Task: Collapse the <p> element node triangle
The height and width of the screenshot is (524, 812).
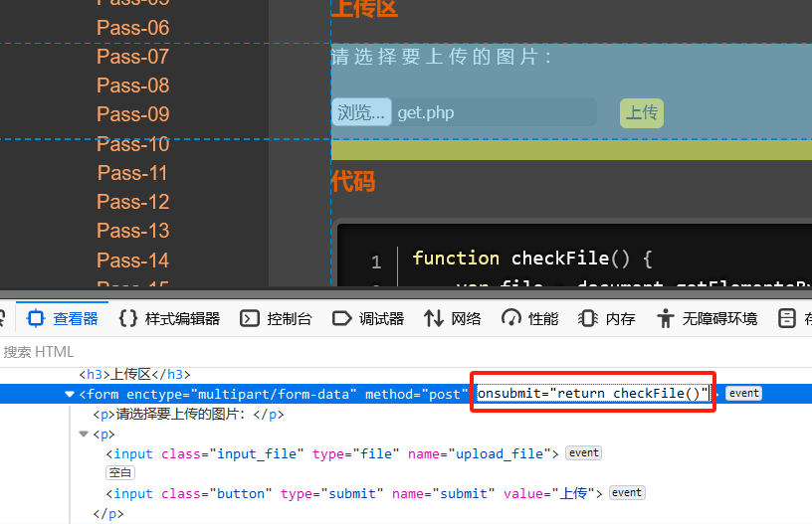Action: point(84,434)
